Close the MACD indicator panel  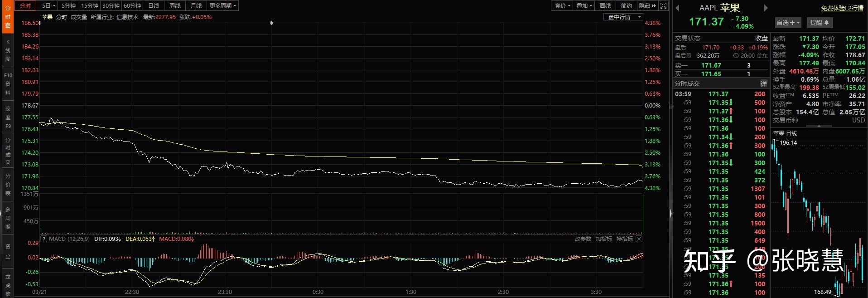pyautogui.click(x=639, y=239)
